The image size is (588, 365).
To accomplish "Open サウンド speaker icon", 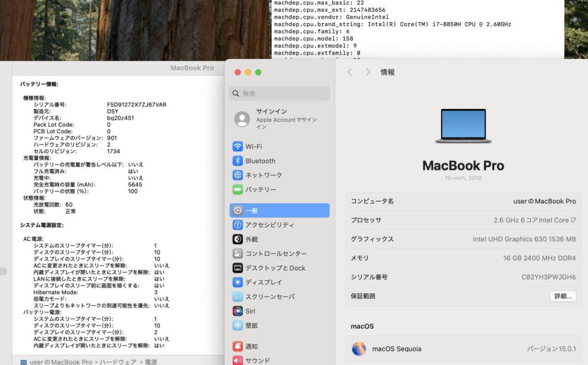I will coord(238,361).
